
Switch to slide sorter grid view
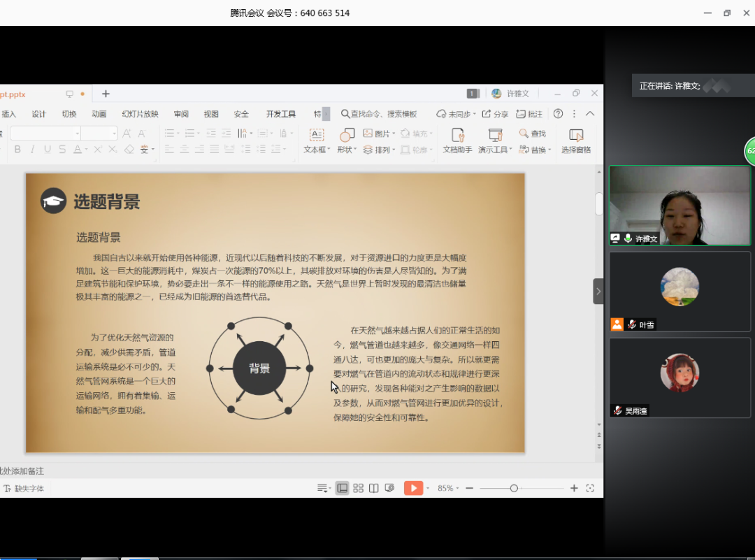(x=358, y=488)
